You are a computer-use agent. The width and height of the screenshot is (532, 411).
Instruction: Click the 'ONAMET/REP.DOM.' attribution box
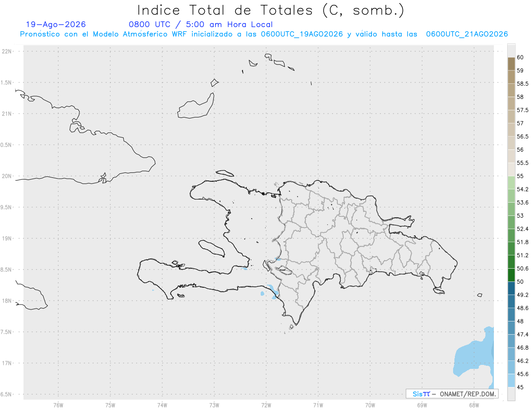452,394
